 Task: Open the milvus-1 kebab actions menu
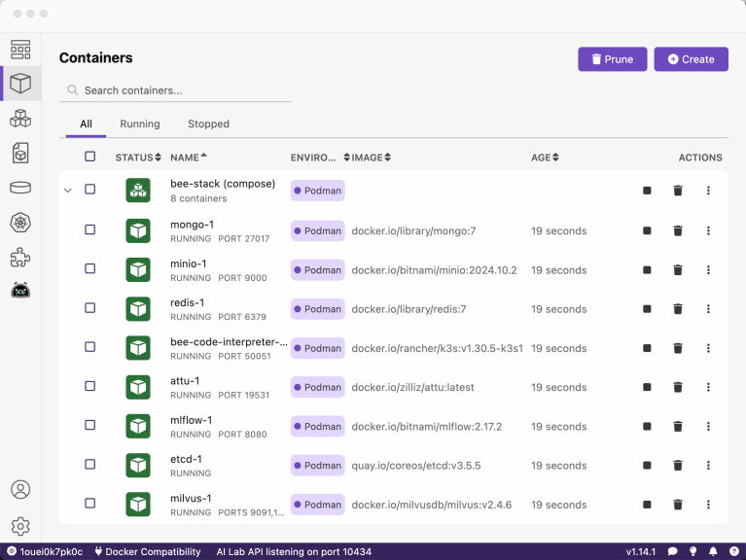point(708,505)
